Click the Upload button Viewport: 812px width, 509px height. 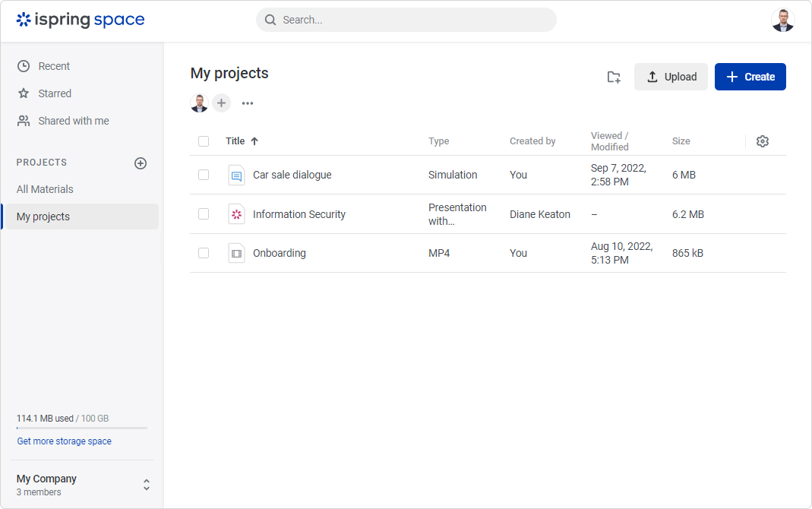tap(671, 77)
